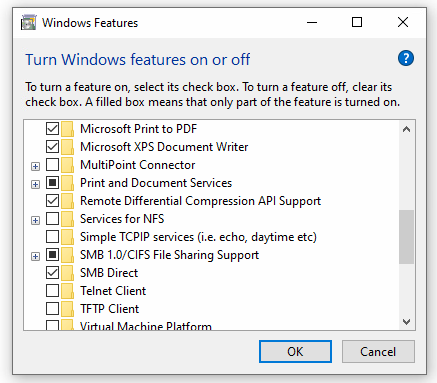Click folder icon next to Services for NFS

tap(67, 219)
